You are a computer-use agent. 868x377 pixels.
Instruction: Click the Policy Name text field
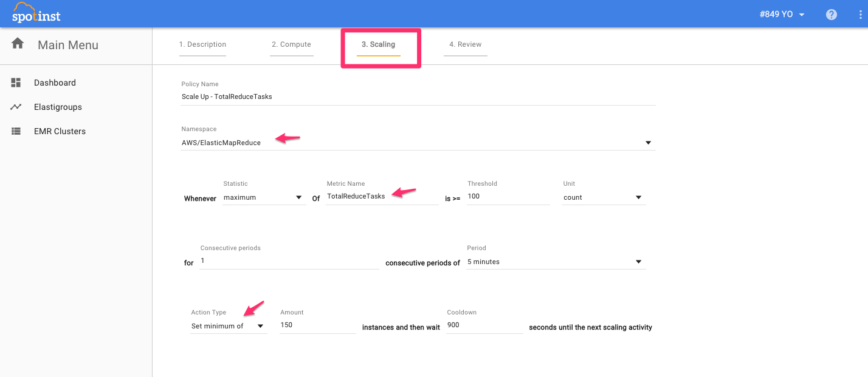click(417, 97)
